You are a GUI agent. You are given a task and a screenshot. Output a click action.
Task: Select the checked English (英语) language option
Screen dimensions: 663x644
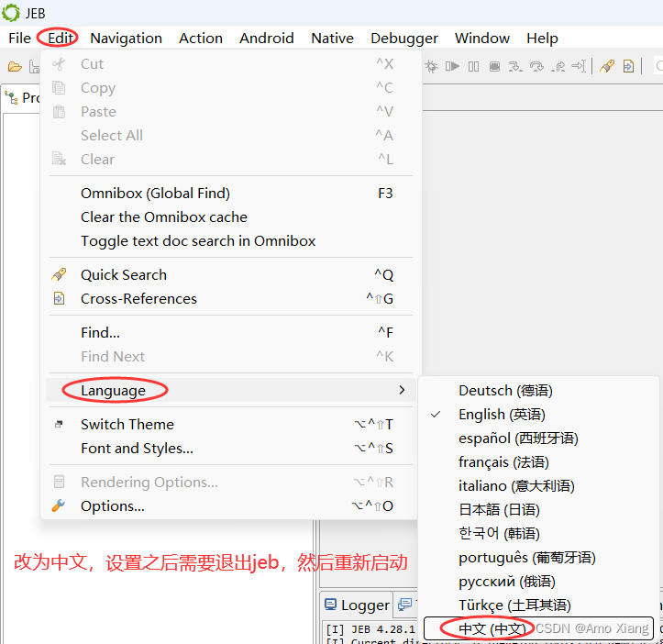538,415
